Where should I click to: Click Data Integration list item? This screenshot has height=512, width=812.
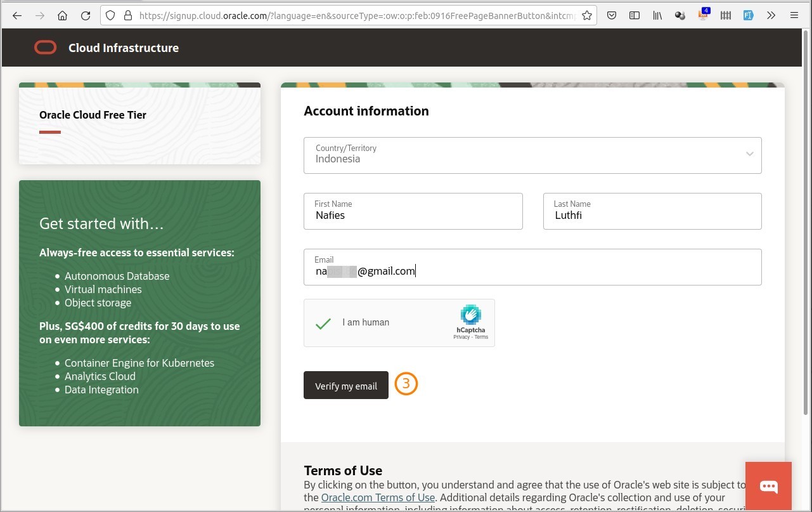[101, 390]
